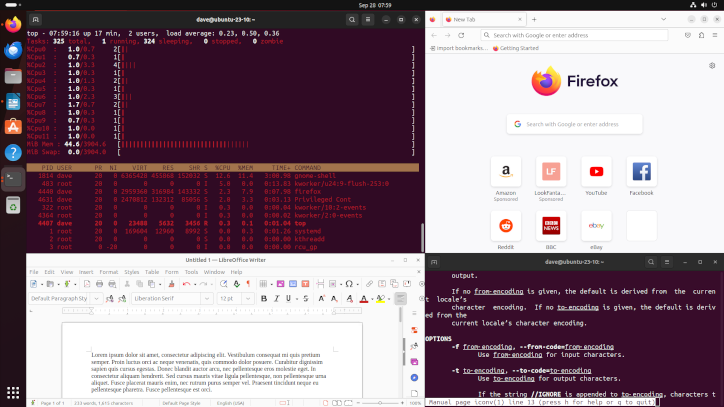Expand the Liberation Serif font dropdown
724x407 pixels.
point(207,298)
